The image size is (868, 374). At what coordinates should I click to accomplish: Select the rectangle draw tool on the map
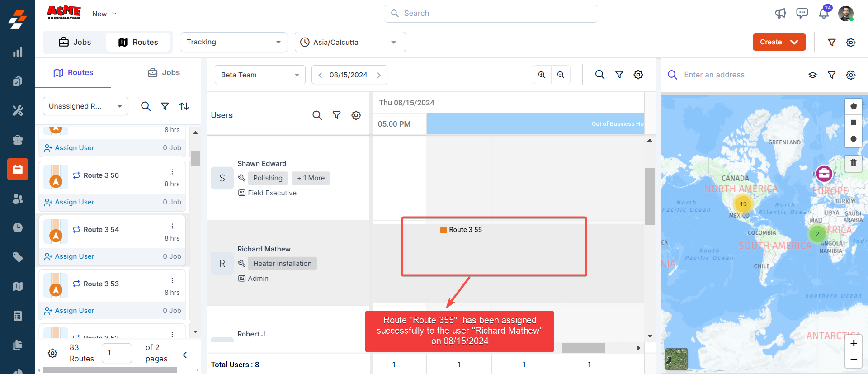pyautogui.click(x=854, y=123)
